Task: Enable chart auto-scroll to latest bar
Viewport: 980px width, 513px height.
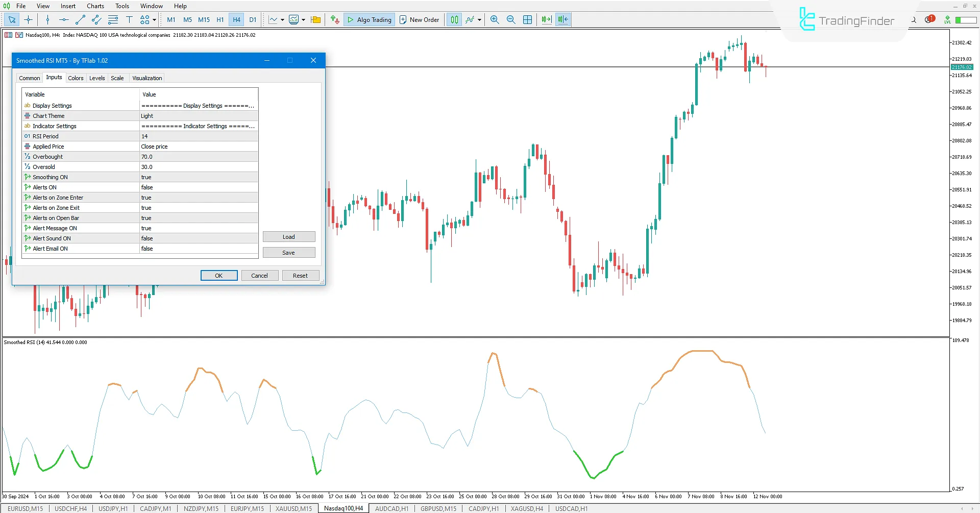Action: [x=546, y=19]
